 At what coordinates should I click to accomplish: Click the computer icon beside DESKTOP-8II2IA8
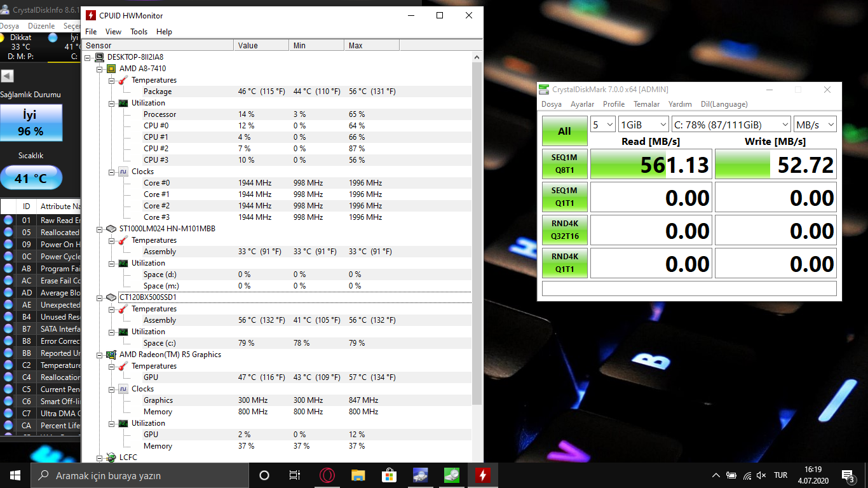[100, 57]
